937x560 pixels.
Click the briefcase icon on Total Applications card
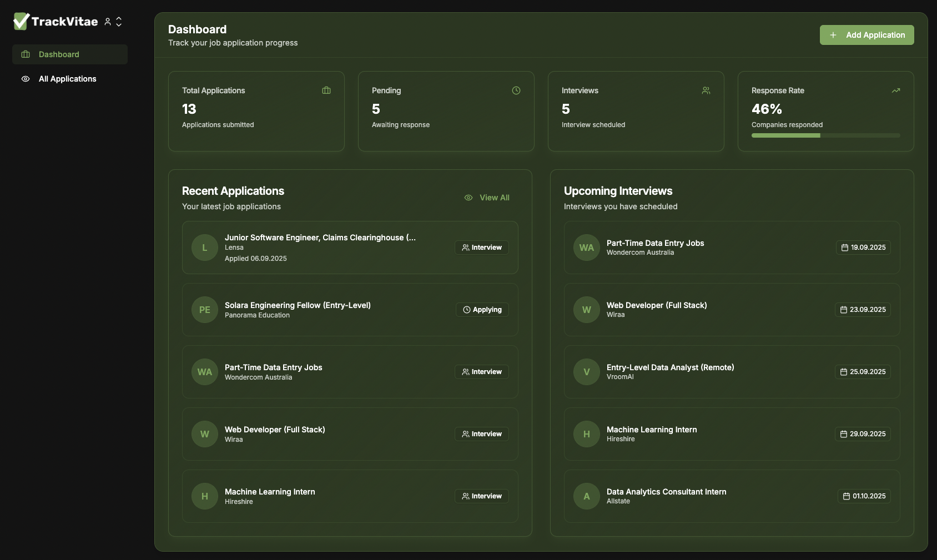click(x=326, y=90)
